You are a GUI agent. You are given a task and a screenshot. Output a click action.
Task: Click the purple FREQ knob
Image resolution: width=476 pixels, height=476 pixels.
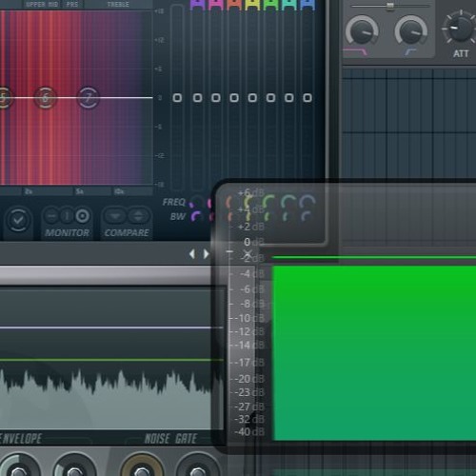tap(197, 202)
